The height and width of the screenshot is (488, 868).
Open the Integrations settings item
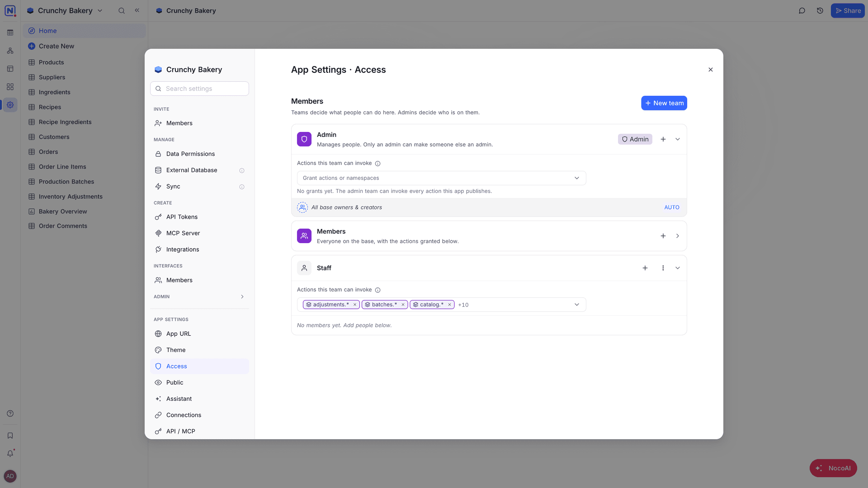199,249
